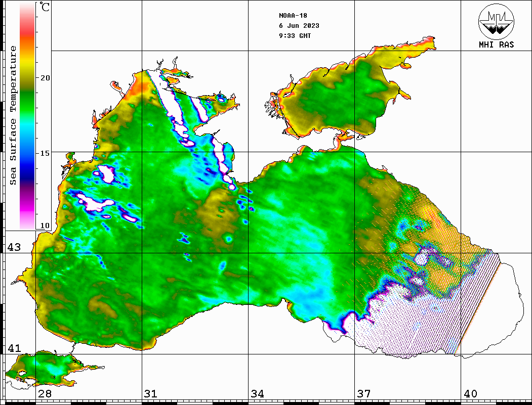Click the '15' tick label on the color scale
This screenshot has height=405, width=532.
(45, 153)
